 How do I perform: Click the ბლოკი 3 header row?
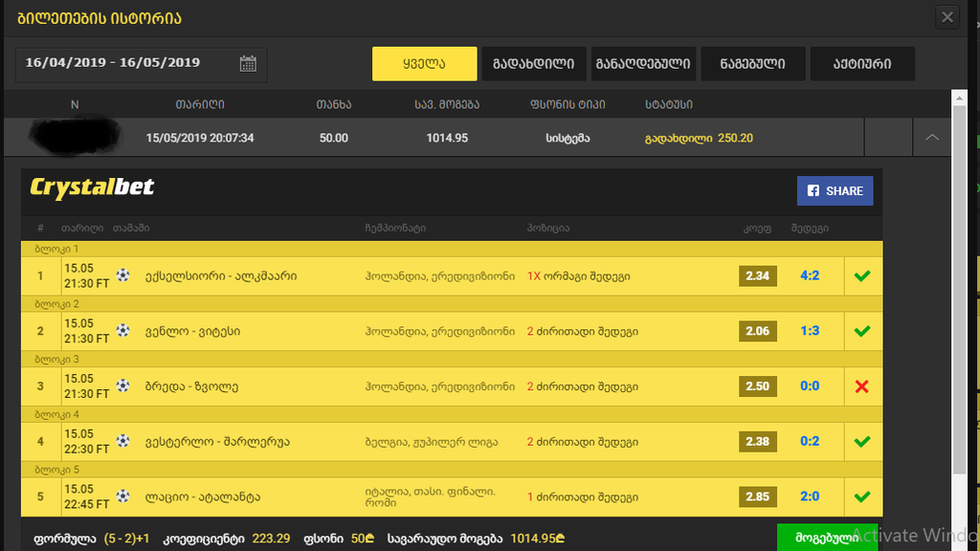(x=452, y=360)
